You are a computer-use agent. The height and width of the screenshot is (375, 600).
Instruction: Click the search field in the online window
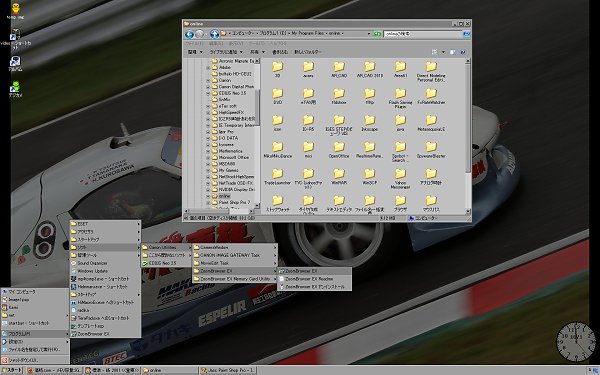pos(423,34)
